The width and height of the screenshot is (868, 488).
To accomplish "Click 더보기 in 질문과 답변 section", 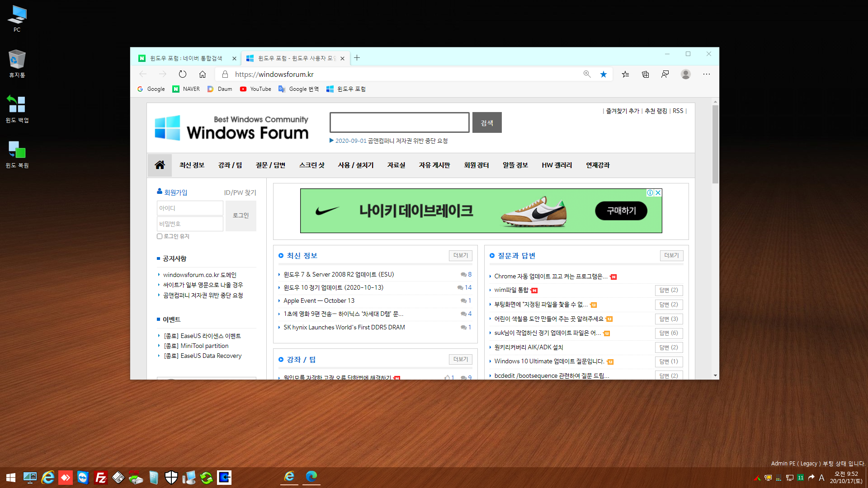I will pyautogui.click(x=671, y=255).
